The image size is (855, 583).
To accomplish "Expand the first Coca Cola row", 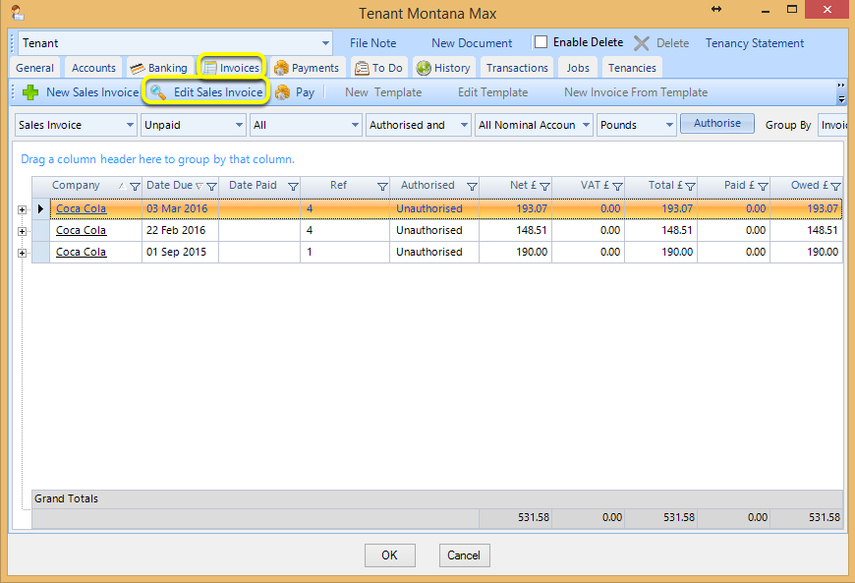I will 22,209.
